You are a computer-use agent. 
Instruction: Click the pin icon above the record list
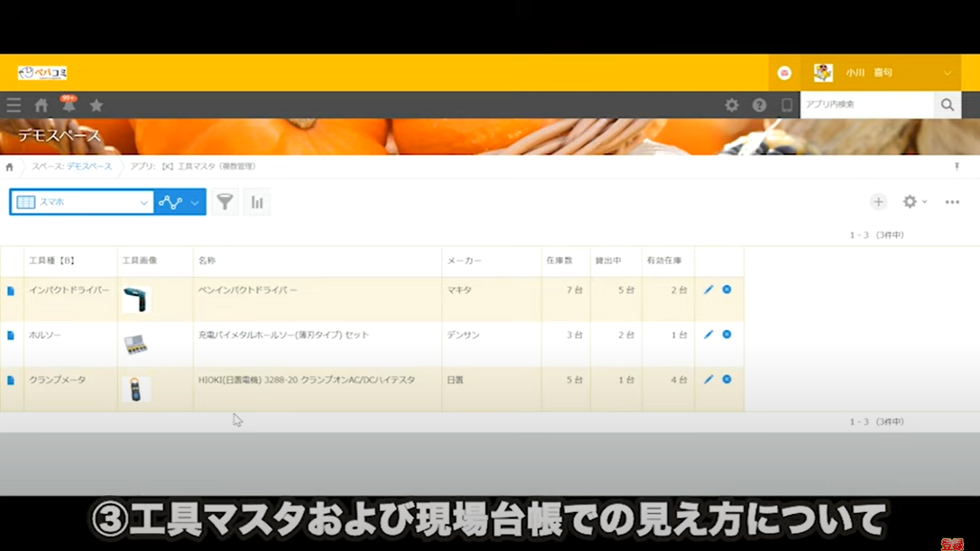[957, 166]
